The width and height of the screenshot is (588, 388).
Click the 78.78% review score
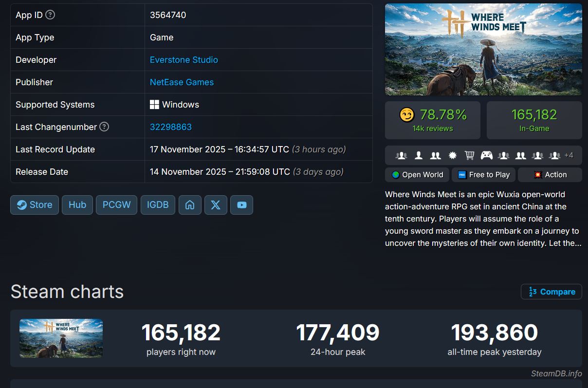point(443,115)
